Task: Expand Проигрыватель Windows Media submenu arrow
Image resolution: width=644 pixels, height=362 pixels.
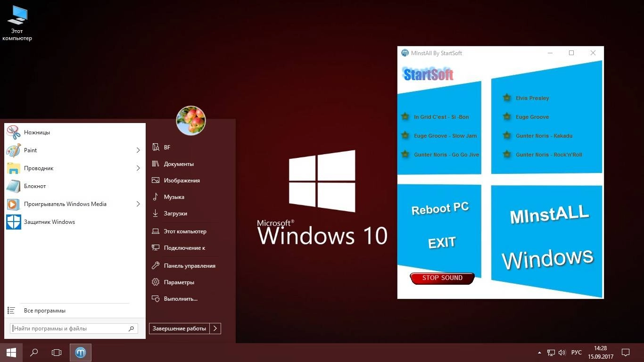Action: click(138, 204)
